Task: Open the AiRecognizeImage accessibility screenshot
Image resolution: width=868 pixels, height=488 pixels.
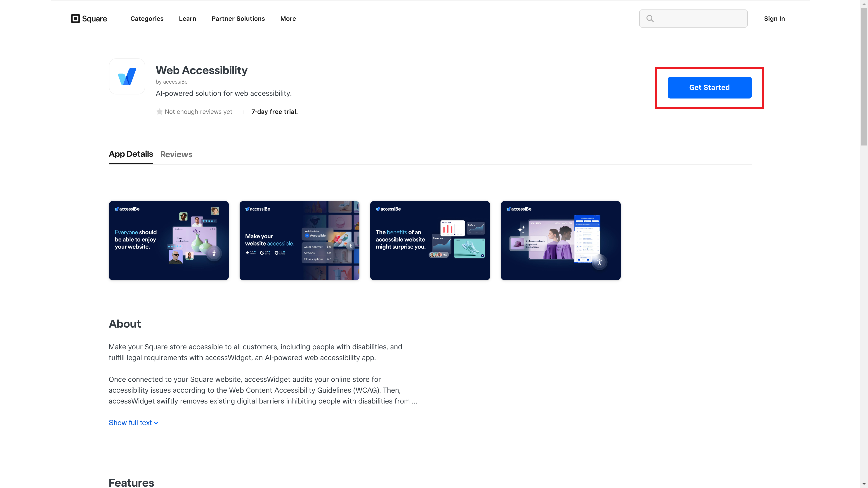Action: 560,240
